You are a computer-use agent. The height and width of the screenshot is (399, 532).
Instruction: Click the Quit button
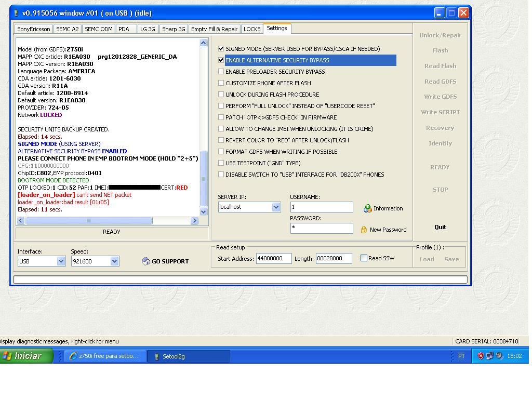click(x=441, y=228)
